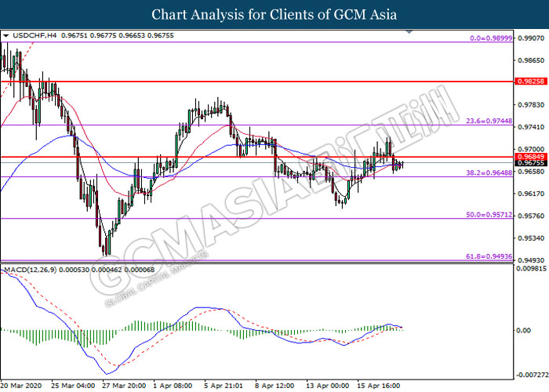This screenshot has height=392, width=549.
Task: Click the MACD(12,26,9) indicator label
Action: [30, 270]
